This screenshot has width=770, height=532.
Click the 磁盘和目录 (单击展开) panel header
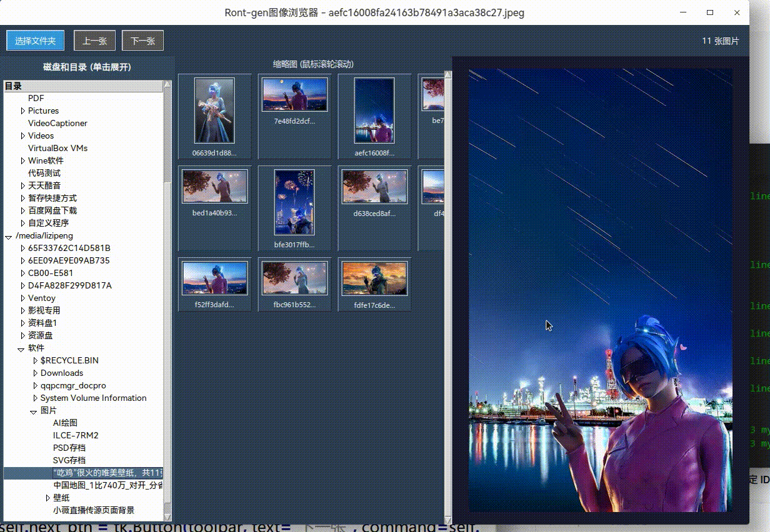[x=87, y=67]
